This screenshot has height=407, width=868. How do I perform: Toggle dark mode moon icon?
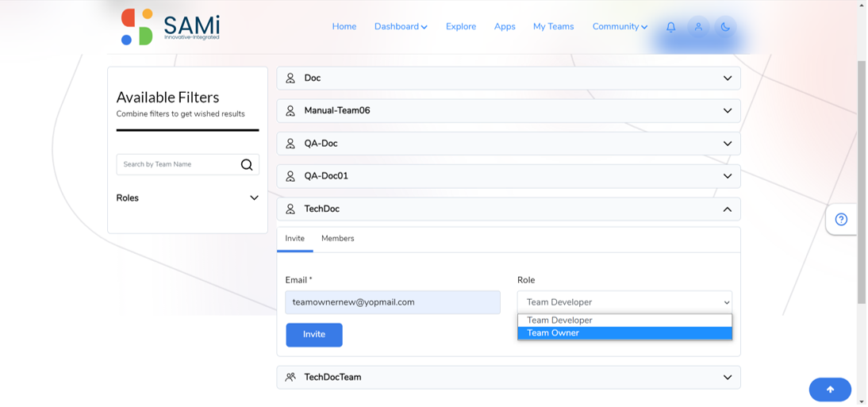click(726, 27)
